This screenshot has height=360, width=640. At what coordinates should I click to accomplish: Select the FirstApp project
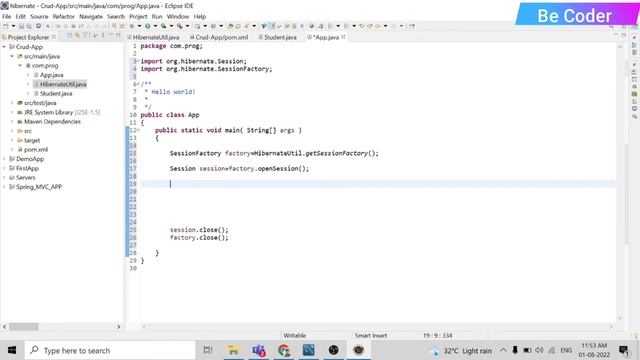coord(27,168)
